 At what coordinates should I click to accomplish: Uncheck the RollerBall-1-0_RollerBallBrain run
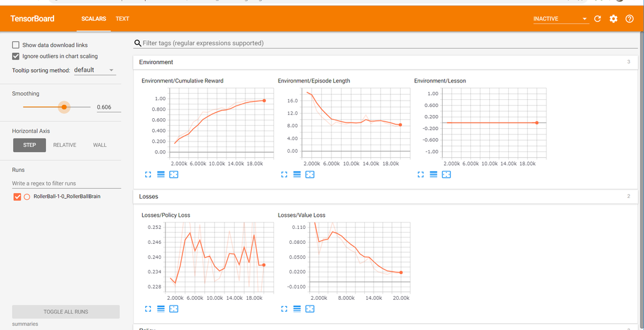17,197
